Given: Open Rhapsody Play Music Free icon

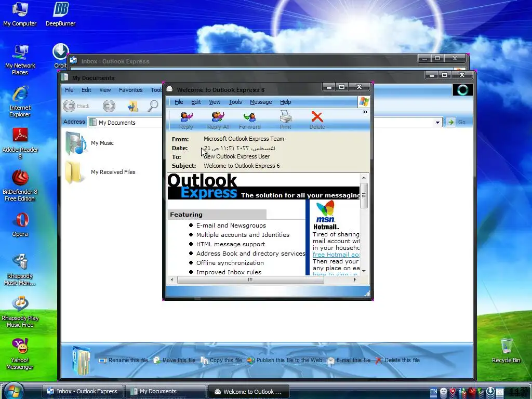Looking at the screenshot, I should click(20, 312).
